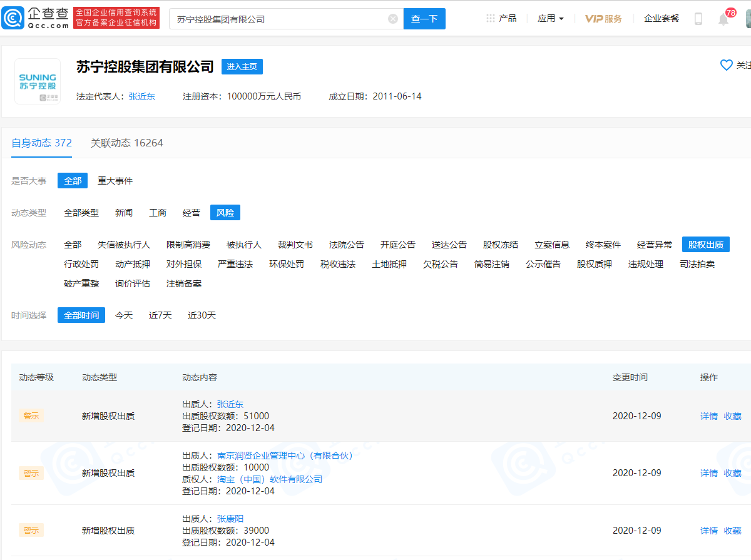The width and height of the screenshot is (751, 560).
Task: Filter by 动产抵押
Action: 133,264
